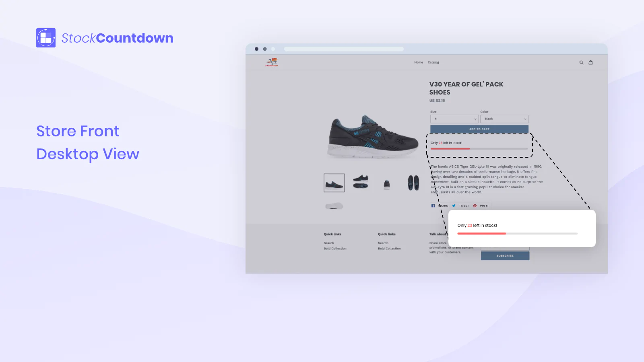
Task: Tweet product via Twitter icon
Action: click(454, 206)
